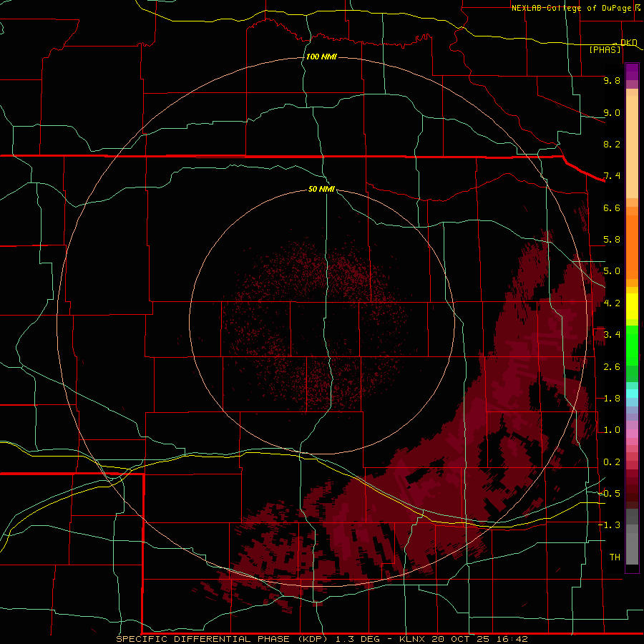Click the KLNX radar site identifier
Screen dimensions: 644x644
[413, 639]
